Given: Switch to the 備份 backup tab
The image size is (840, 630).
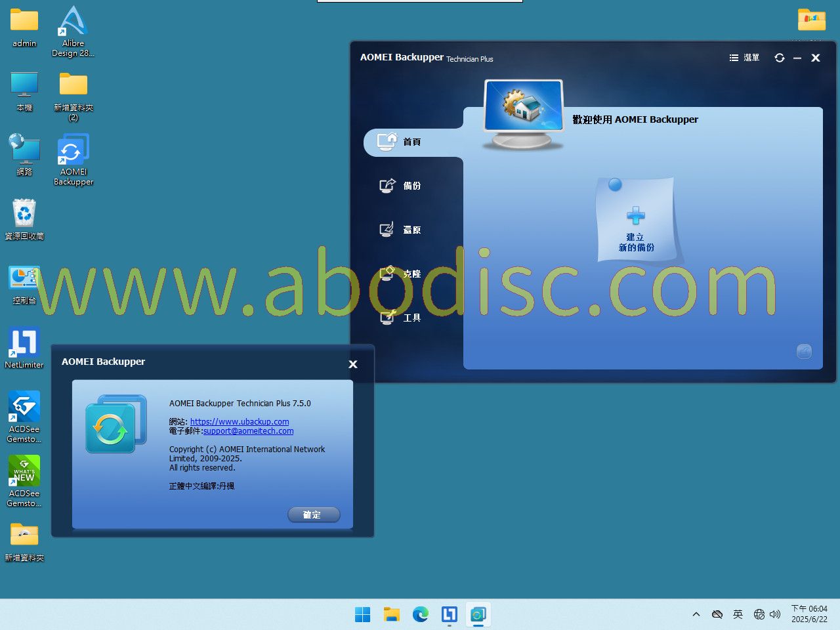Looking at the screenshot, I should 400,186.
